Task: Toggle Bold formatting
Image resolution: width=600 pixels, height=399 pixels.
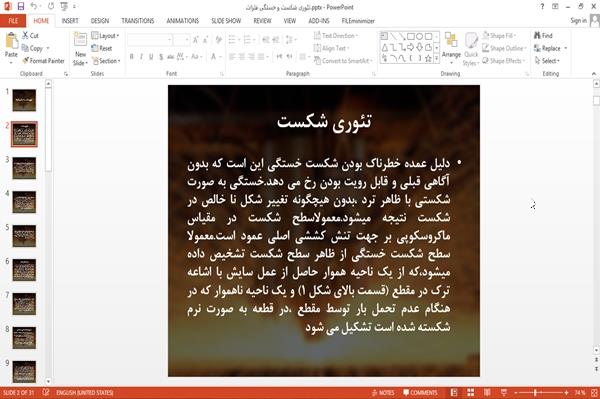Action: 132,57
